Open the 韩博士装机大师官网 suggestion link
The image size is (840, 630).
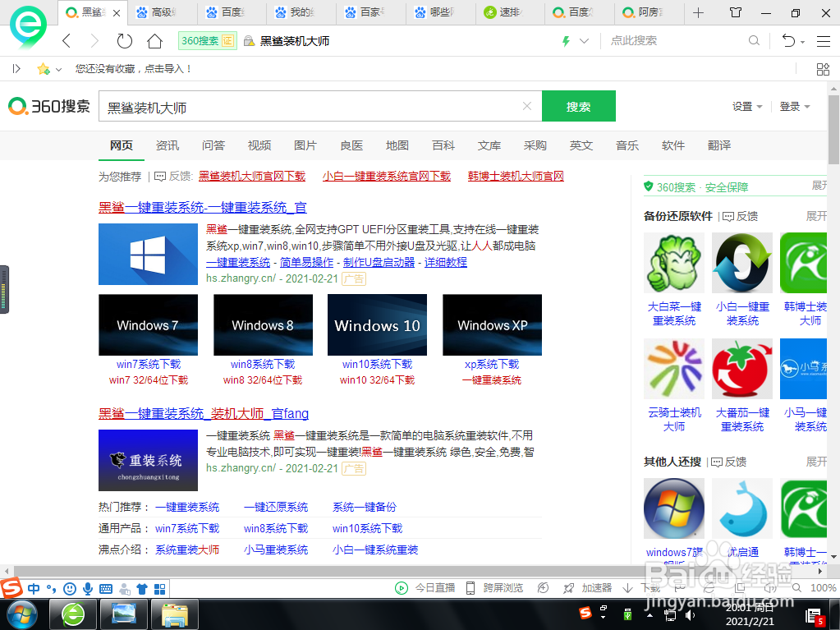[x=516, y=177]
